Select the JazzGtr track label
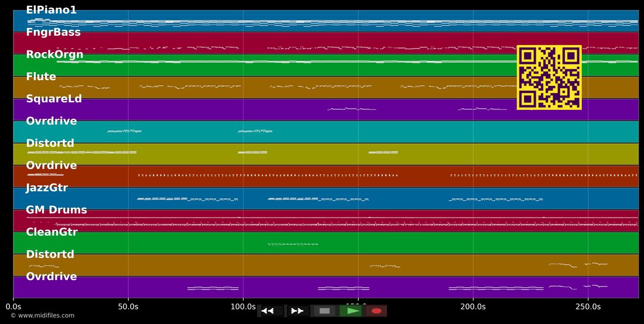 pos(47,187)
